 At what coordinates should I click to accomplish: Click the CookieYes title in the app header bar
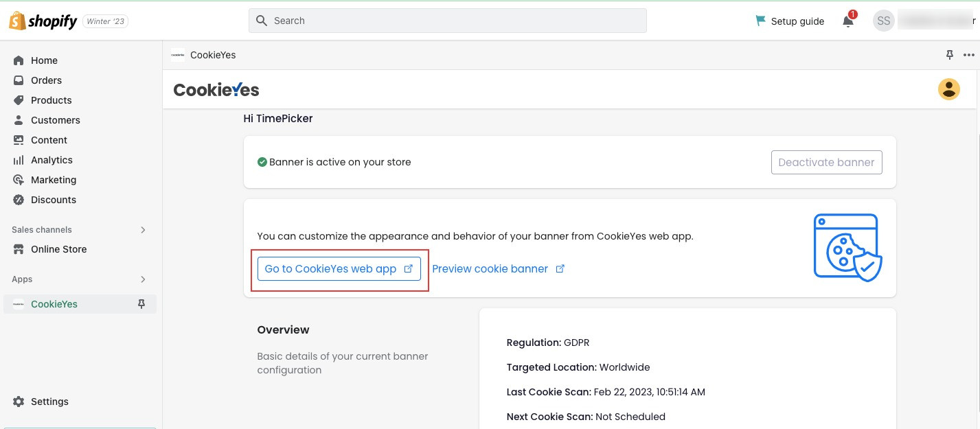click(213, 55)
